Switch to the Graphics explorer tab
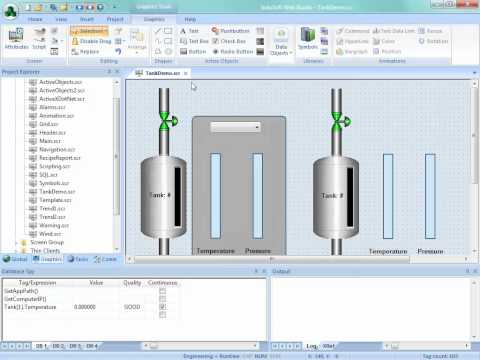 (x=47, y=259)
